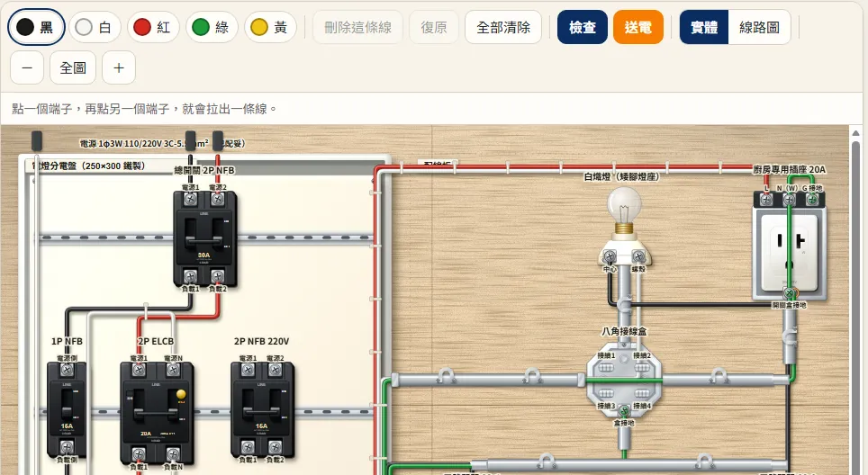Click 2P NFB 220V 電源1 terminal
The height and width of the screenshot is (475, 868).
point(248,370)
